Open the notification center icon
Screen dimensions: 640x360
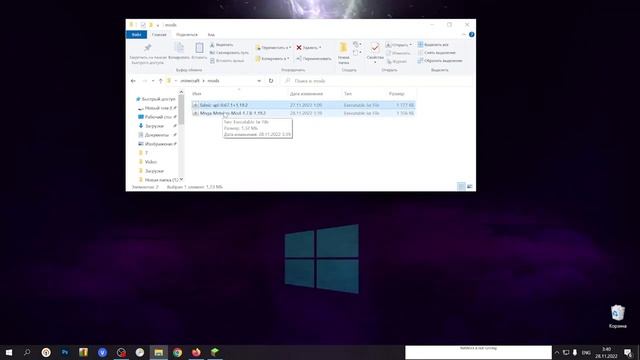(628, 352)
